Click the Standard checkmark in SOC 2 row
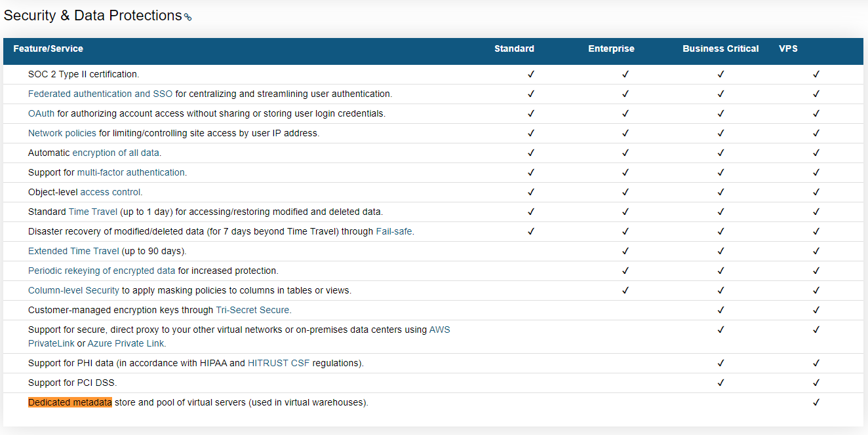This screenshot has height=435, width=868. (531, 74)
